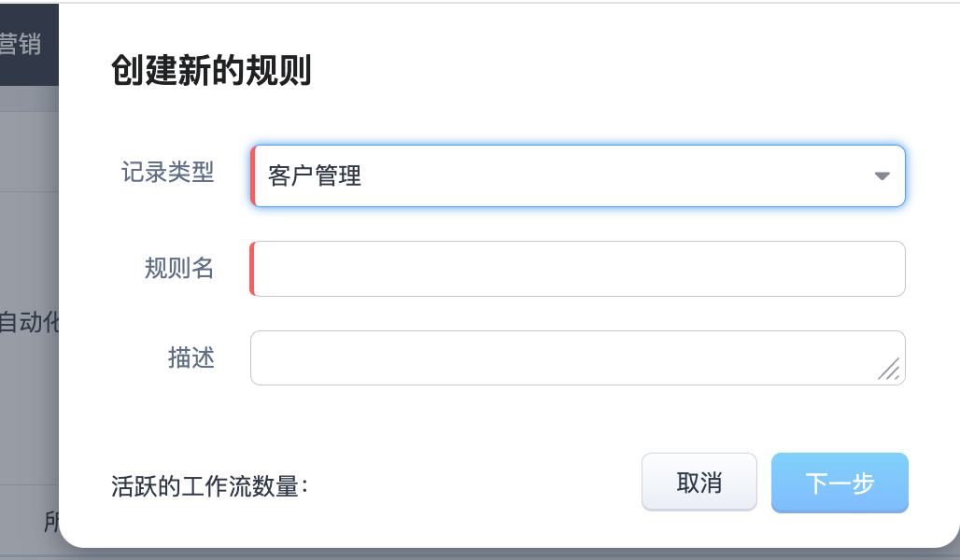Image resolution: width=960 pixels, height=560 pixels.
Task: Switch to the 营销 tab behind dialog
Action: 21,43
